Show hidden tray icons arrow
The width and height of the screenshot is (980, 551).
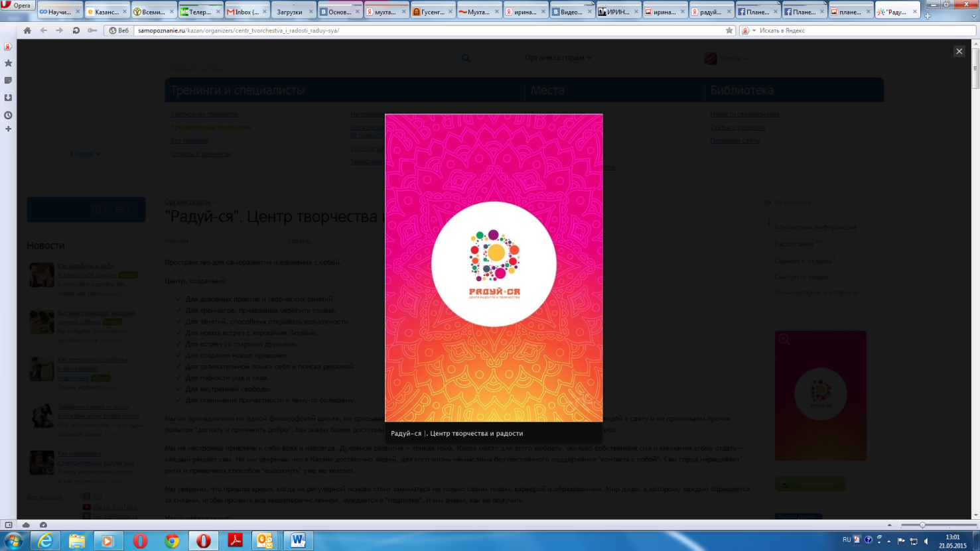click(889, 541)
